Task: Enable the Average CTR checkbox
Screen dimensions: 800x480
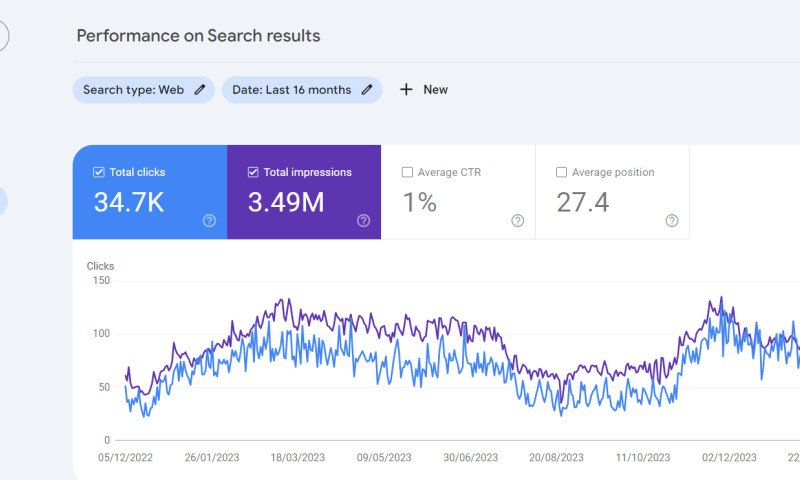Action: click(x=407, y=172)
